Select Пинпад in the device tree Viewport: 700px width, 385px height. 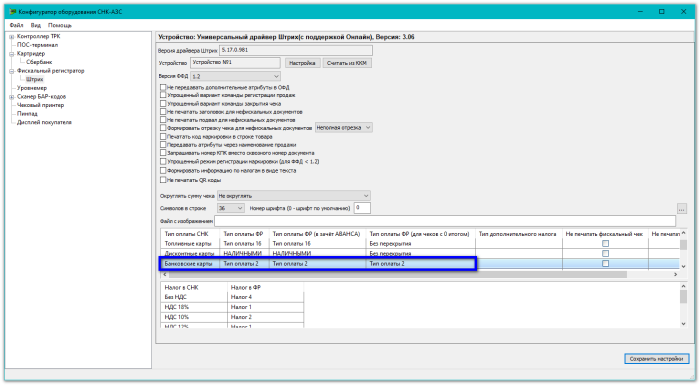coord(27,114)
